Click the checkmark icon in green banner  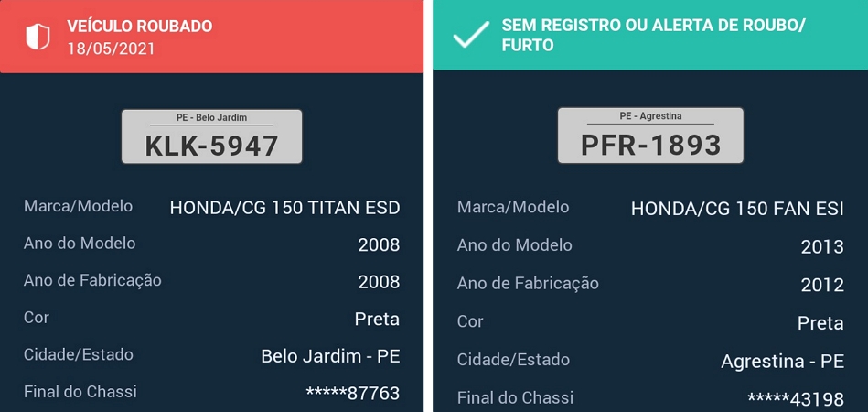tap(471, 35)
